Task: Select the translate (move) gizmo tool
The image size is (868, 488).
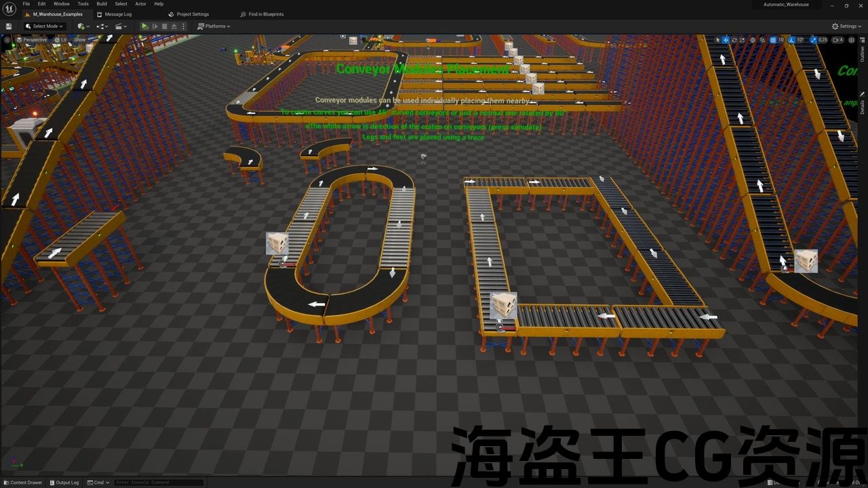Action: pos(726,40)
